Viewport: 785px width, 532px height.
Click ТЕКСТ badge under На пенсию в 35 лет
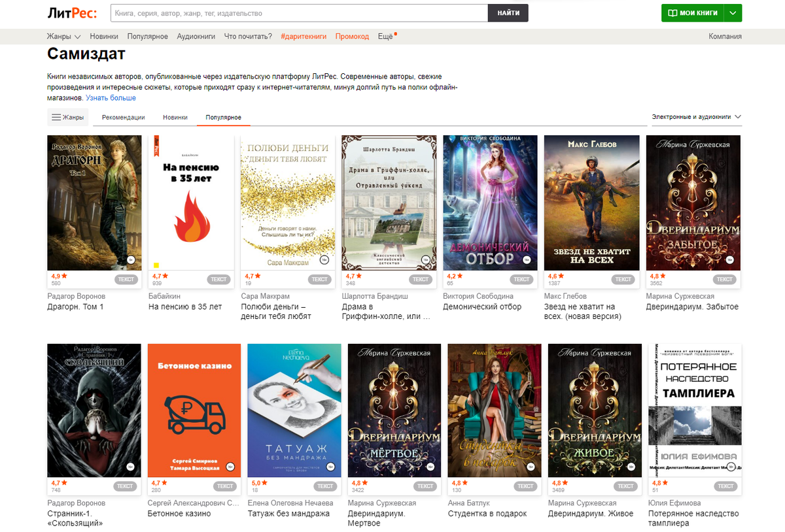218,279
